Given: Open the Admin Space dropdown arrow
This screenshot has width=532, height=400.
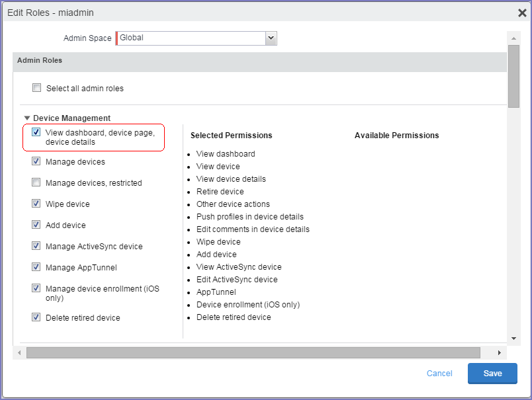Looking at the screenshot, I should tap(271, 38).
